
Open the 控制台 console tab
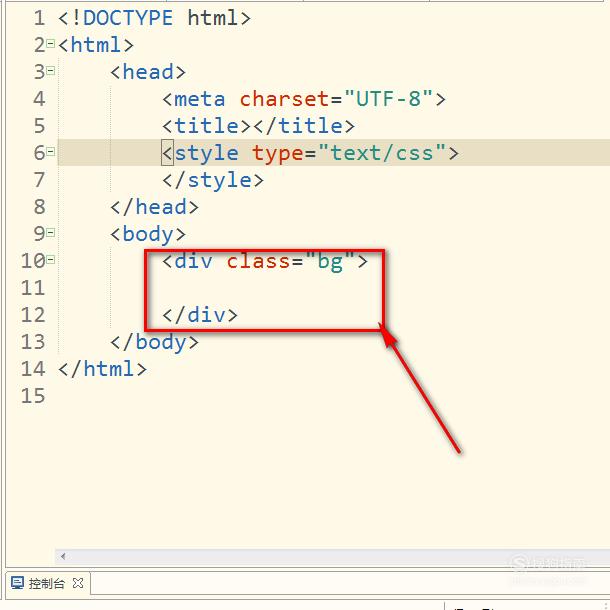click(47, 583)
